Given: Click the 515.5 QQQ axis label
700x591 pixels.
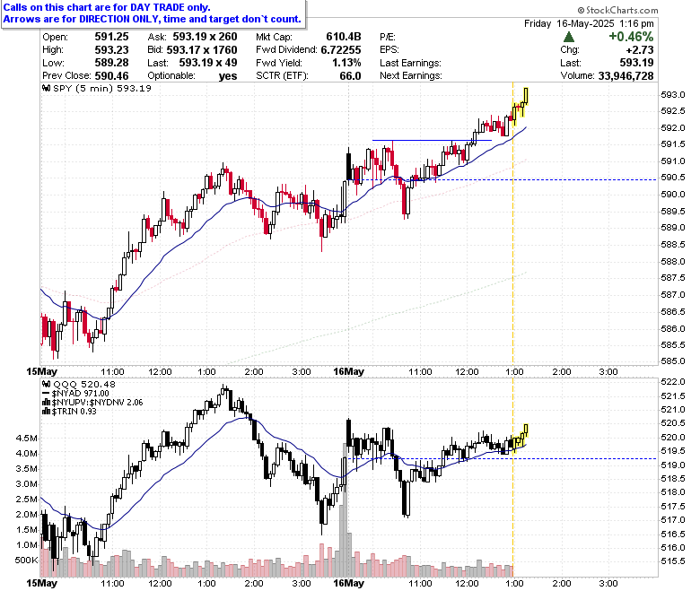Looking at the screenshot, I should 673,561.
